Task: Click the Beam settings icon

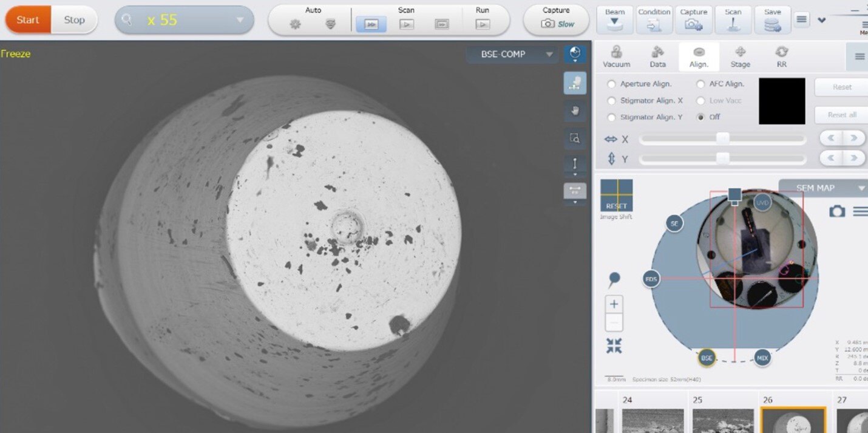Action: (614, 19)
